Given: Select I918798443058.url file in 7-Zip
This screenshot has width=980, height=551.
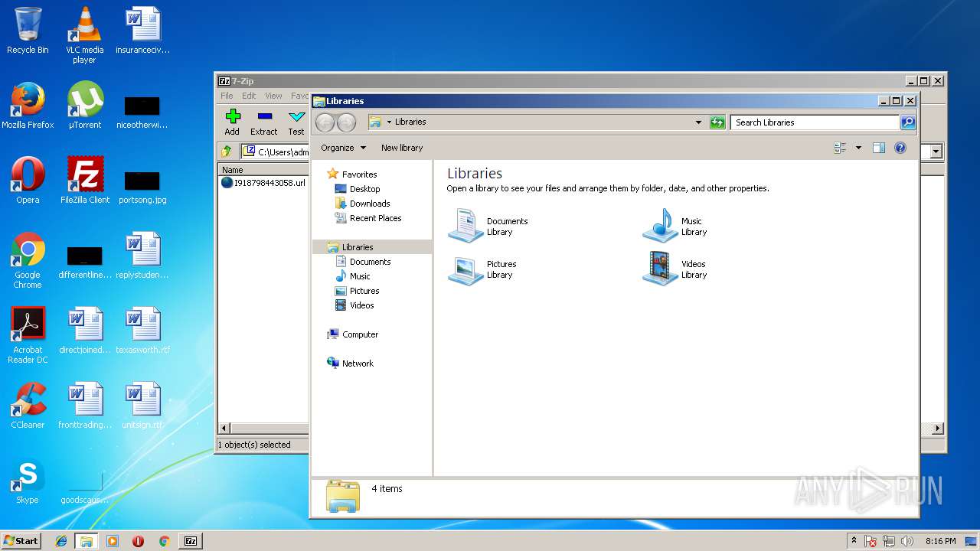Looking at the screenshot, I should point(263,183).
